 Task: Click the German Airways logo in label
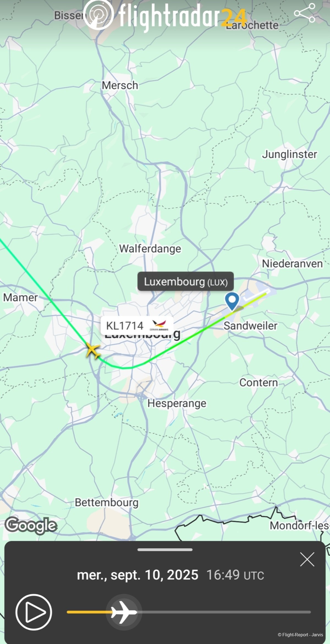click(x=159, y=325)
